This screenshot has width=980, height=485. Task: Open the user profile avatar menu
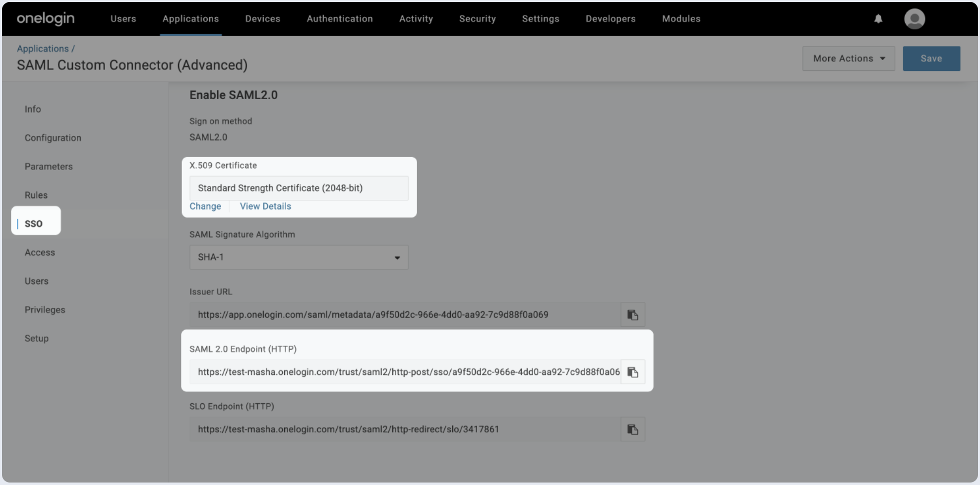[914, 19]
